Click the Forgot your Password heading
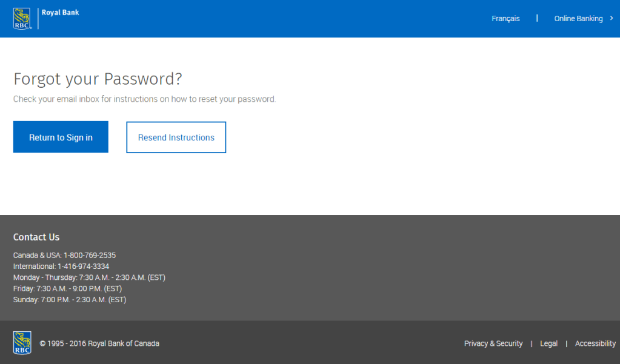The width and height of the screenshot is (620, 364). click(x=98, y=79)
